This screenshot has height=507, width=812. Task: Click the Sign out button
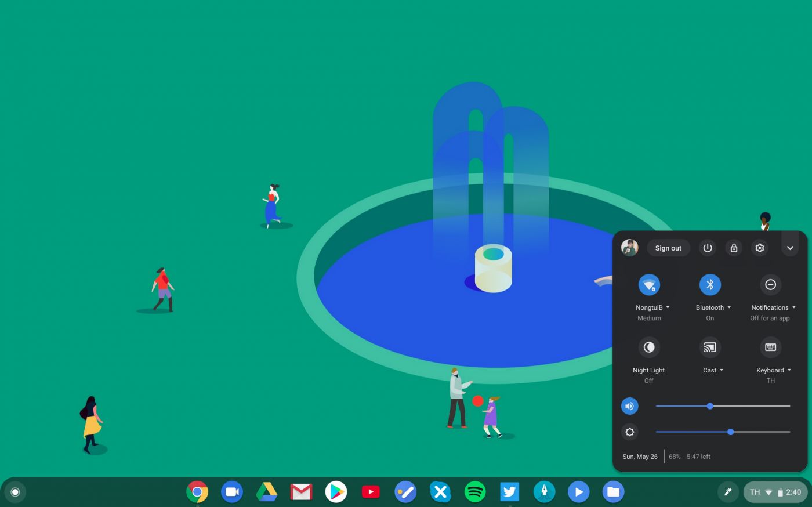pos(668,248)
